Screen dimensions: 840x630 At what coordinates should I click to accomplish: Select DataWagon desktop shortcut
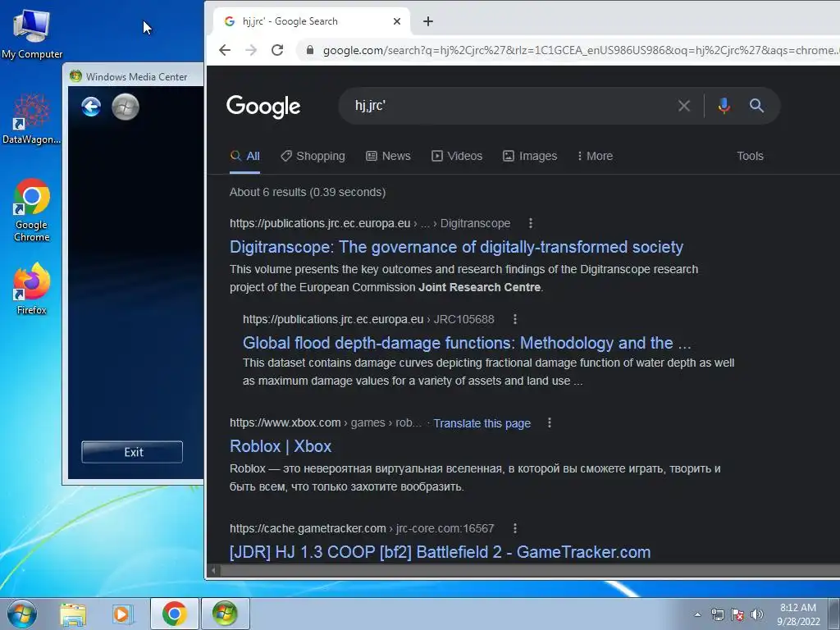point(32,119)
